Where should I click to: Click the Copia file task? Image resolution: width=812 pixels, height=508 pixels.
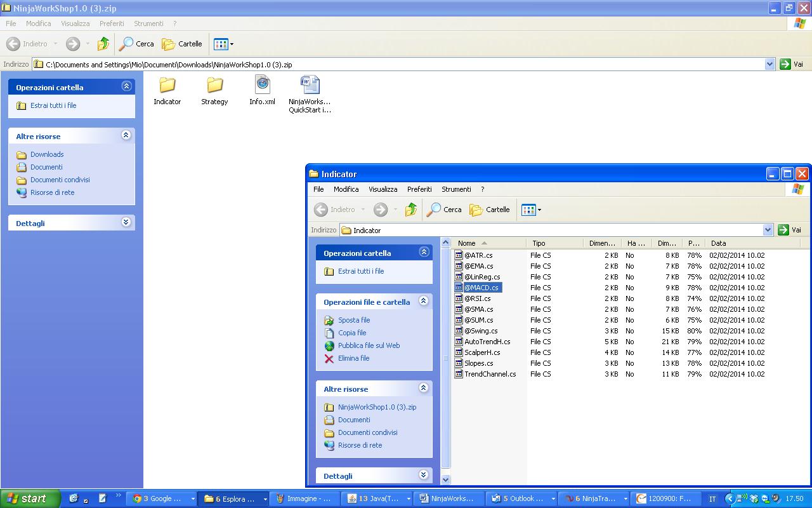coord(352,333)
